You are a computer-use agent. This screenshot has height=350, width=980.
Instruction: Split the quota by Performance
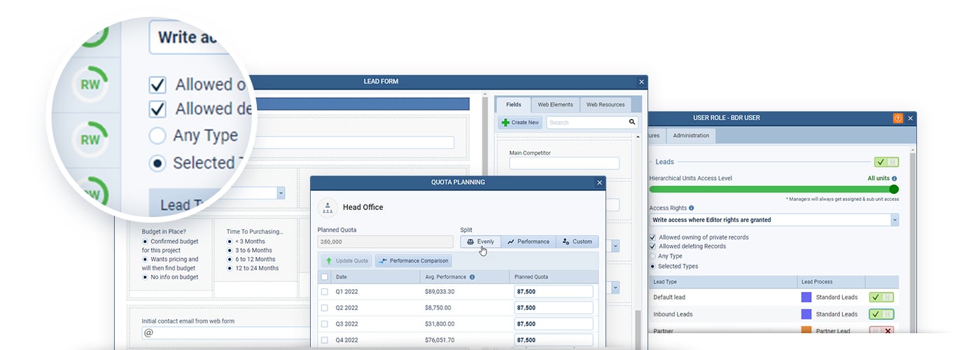coord(528,241)
